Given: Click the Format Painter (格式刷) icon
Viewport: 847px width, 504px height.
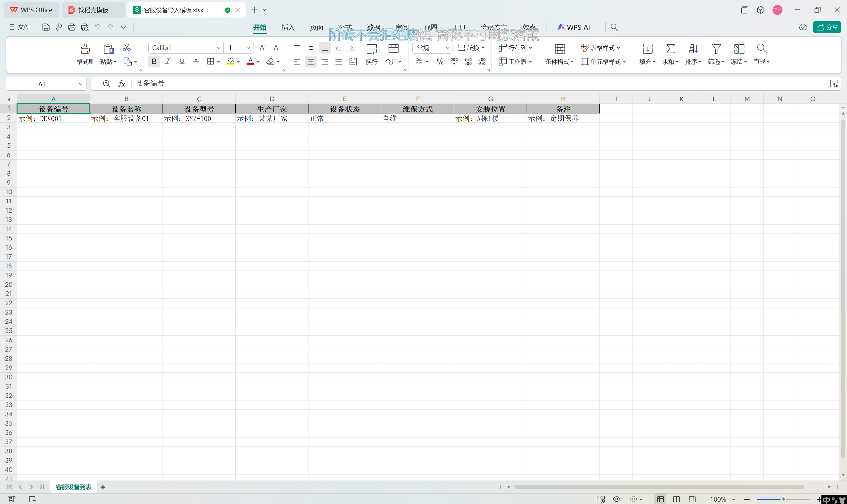Looking at the screenshot, I should (x=85, y=49).
